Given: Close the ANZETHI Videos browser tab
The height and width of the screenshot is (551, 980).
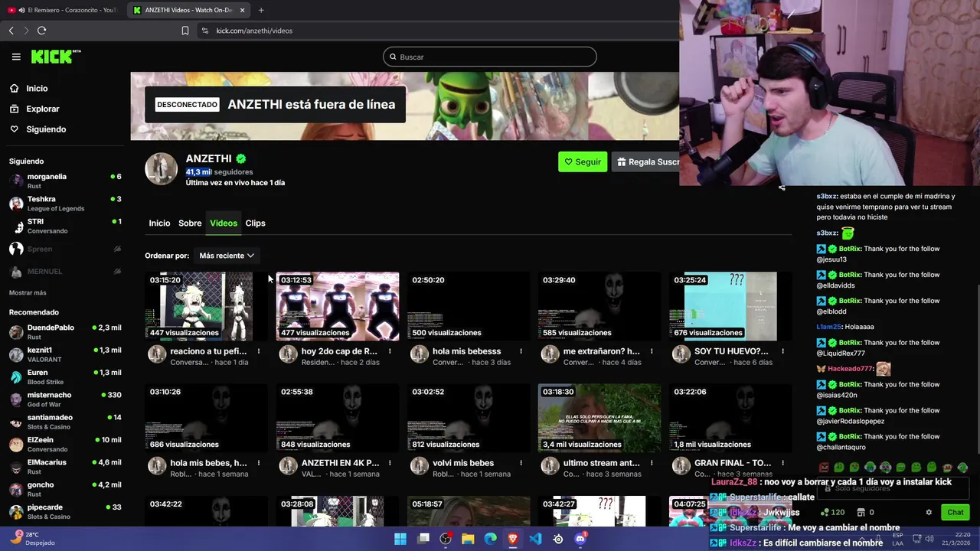Looking at the screenshot, I should coord(243,10).
